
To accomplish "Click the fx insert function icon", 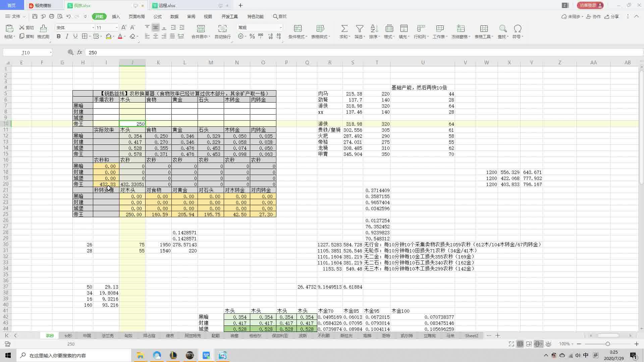I will click(79, 52).
